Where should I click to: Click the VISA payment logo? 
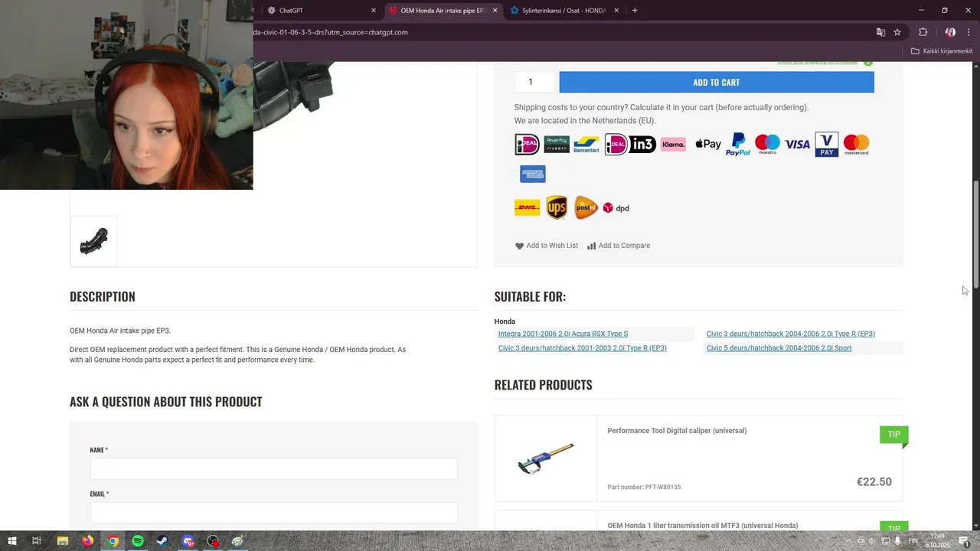coord(797,144)
